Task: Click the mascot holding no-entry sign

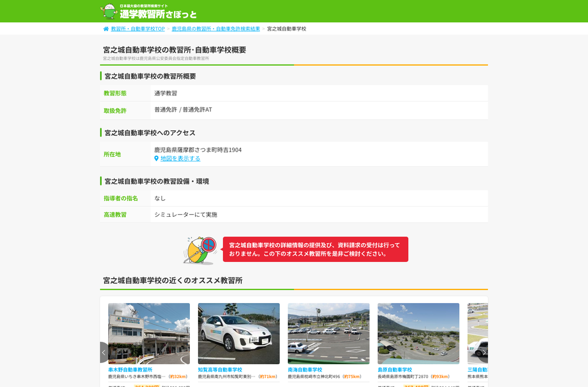Action: coord(200,250)
